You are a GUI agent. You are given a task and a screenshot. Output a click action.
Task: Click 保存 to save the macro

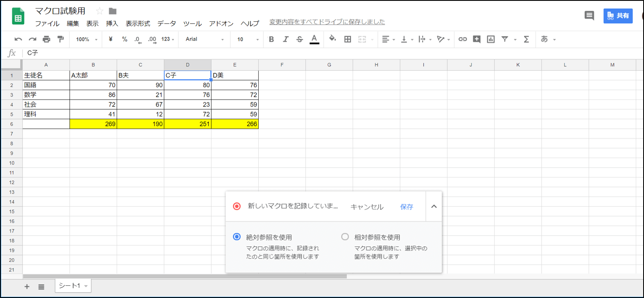point(407,207)
